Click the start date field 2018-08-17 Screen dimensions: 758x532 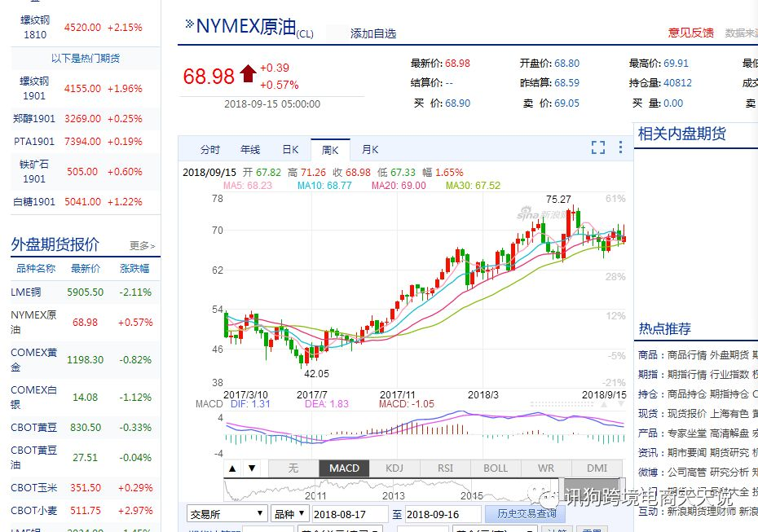[x=350, y=515]
